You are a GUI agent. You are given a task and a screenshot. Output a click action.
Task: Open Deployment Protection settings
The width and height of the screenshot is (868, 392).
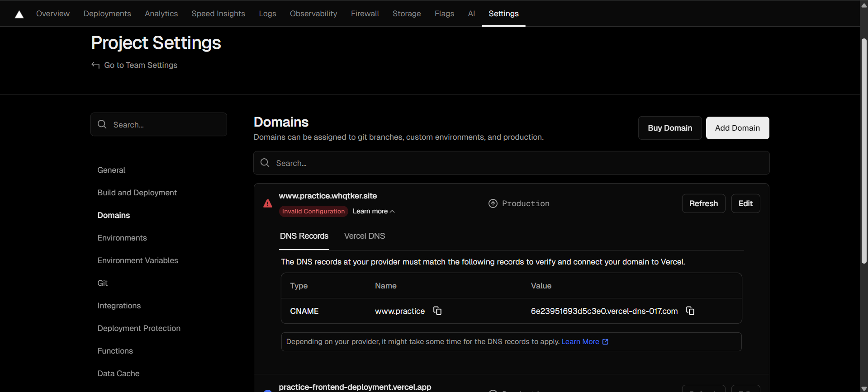pyautogui.click(x=139, y=328)
